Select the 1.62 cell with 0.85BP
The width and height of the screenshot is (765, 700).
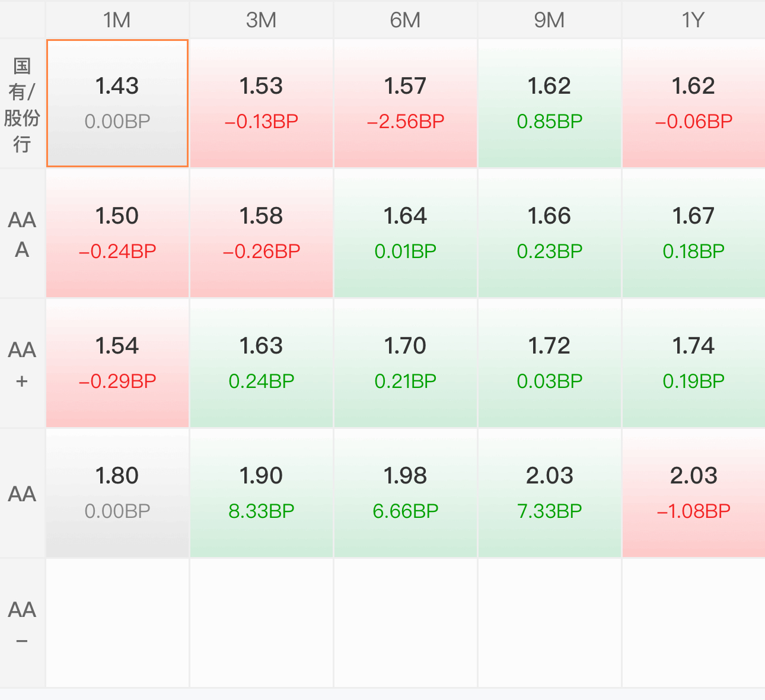550,104
